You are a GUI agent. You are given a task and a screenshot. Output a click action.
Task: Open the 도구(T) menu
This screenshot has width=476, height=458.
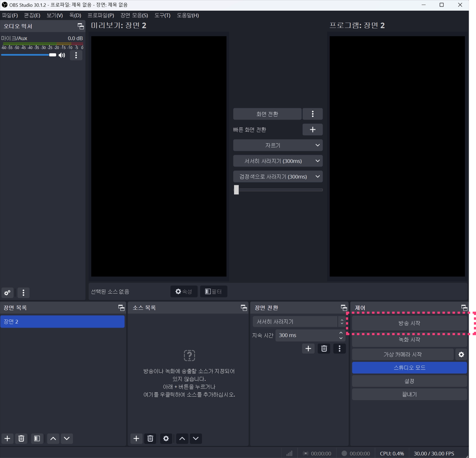click(162, 15)
